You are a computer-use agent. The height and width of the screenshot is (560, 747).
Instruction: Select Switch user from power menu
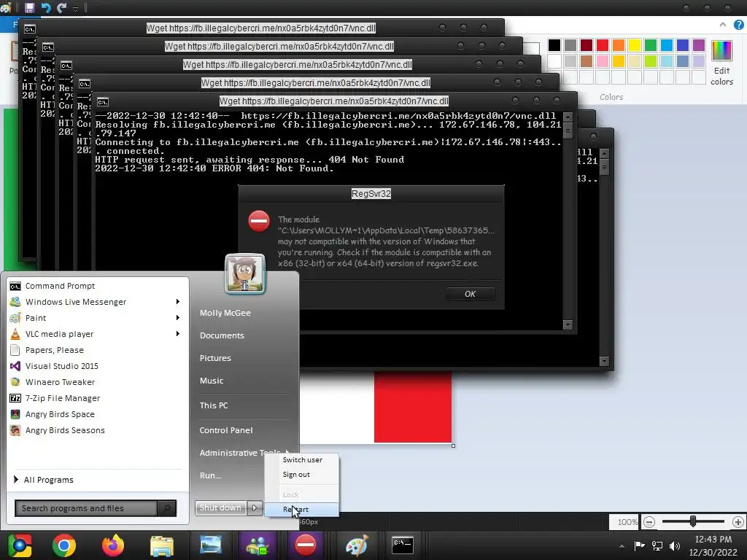click(302, 460)
